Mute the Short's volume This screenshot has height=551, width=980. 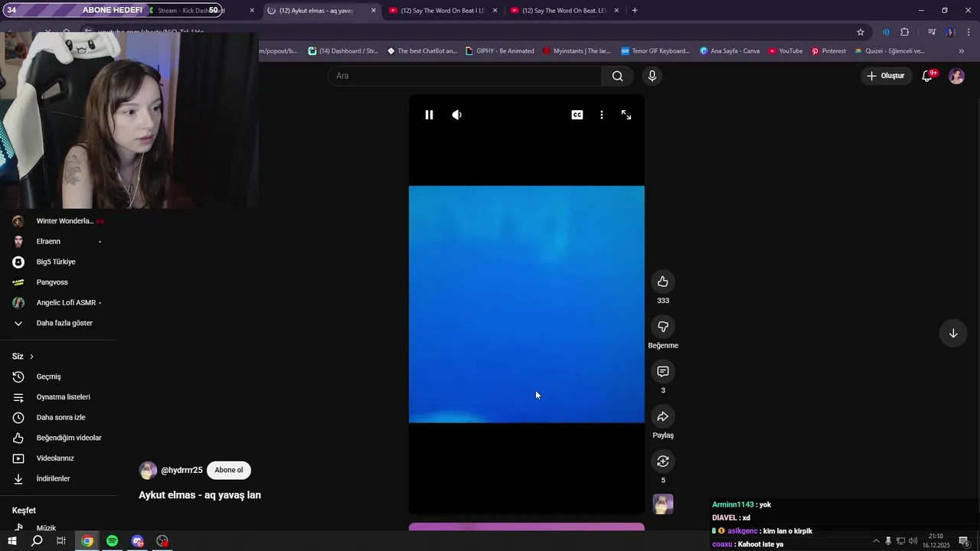pos(457,115)
